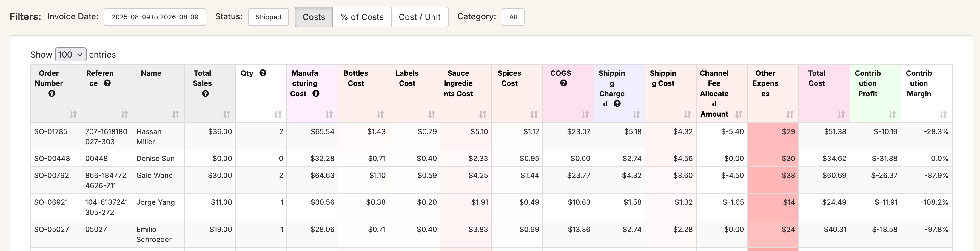The height and width of the screenshot is (251, 980).
Task: Sort by Manufacturing Cost arrows
Action: 329,114
